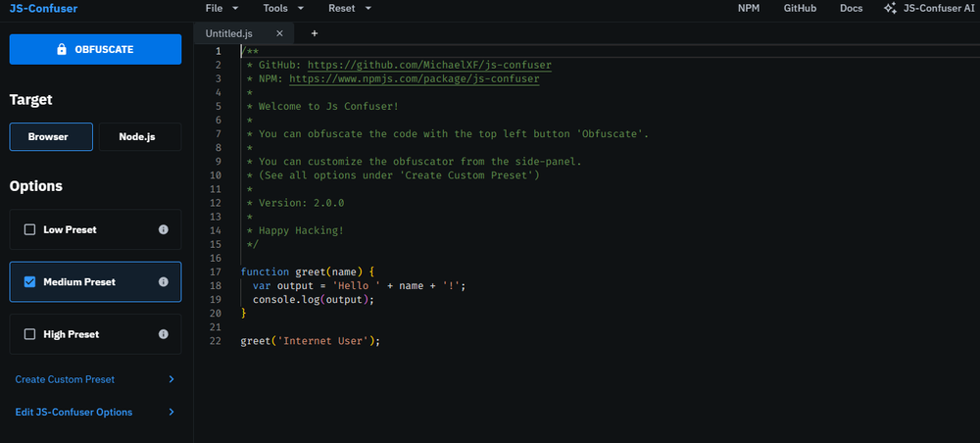Click the lock icon on Obfuscate button

62,49
